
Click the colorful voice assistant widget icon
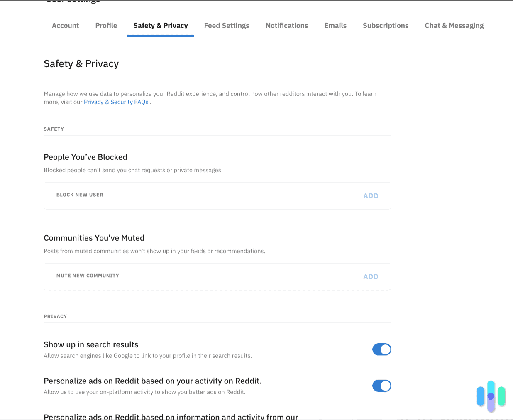(x=491, y=396)
